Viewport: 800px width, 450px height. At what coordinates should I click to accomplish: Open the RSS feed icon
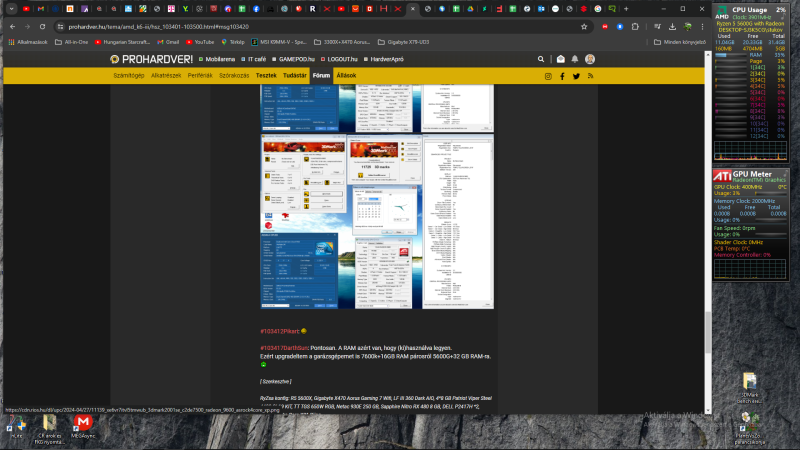point(590,76)
